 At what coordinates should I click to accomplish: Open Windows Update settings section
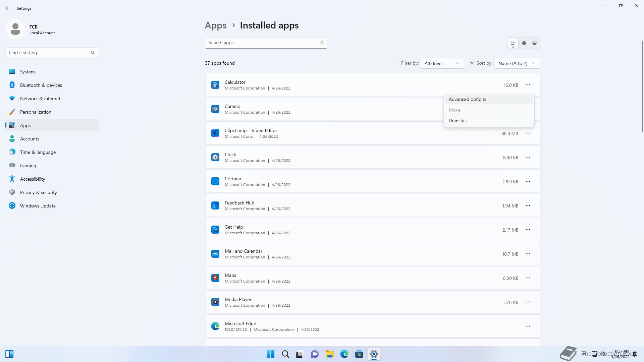[38, 206]
